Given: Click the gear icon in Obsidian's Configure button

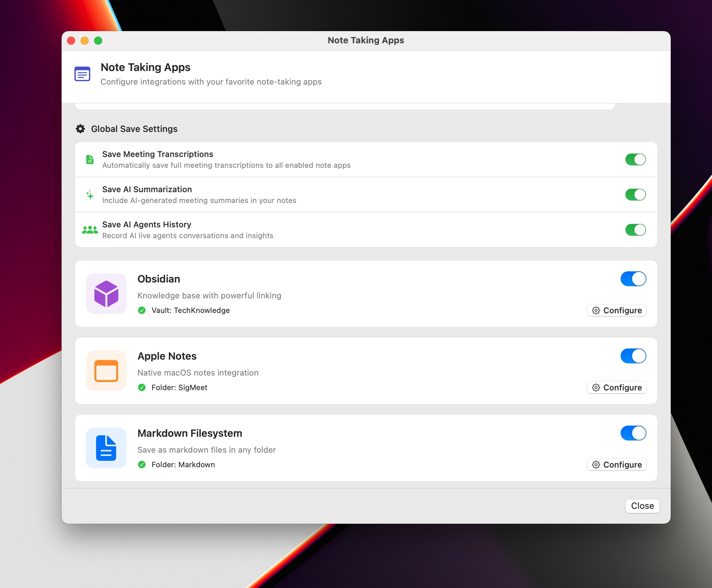Looking at the screenshot, I should click(596, 310).
